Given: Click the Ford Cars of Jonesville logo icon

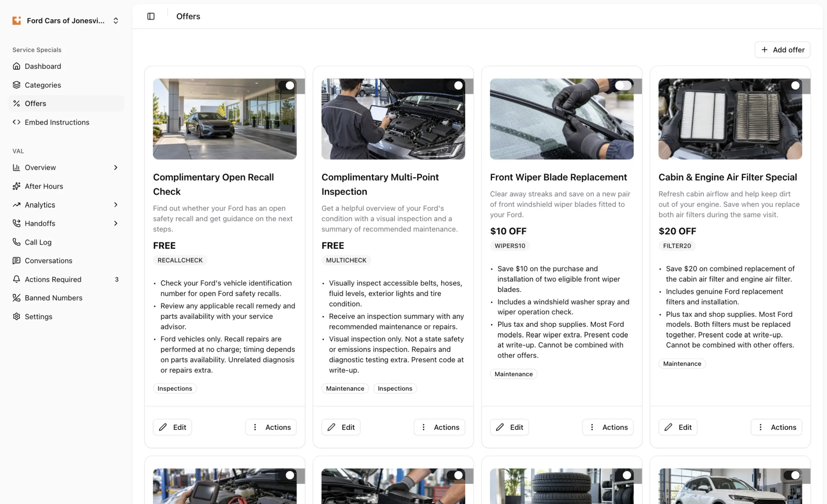Looking at the screenshot, I should pyautogui.click(x=17, y=20).
